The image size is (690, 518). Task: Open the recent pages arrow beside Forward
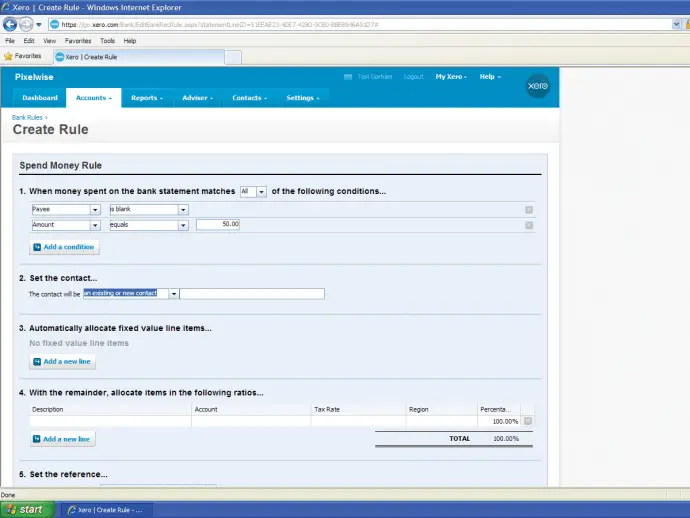(x=39, y=25)
